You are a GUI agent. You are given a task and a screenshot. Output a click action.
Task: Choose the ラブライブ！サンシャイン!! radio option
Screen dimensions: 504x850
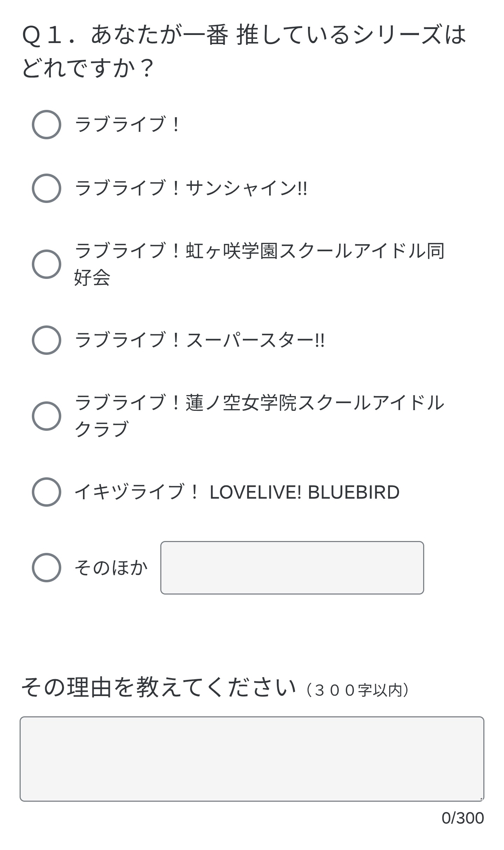(x=47, y=188)
